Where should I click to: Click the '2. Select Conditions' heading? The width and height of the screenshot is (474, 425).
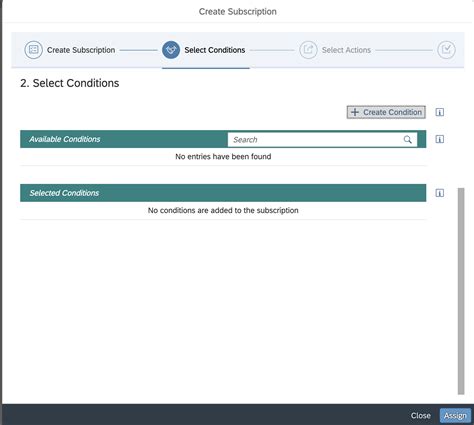click(x=69, y=83)
